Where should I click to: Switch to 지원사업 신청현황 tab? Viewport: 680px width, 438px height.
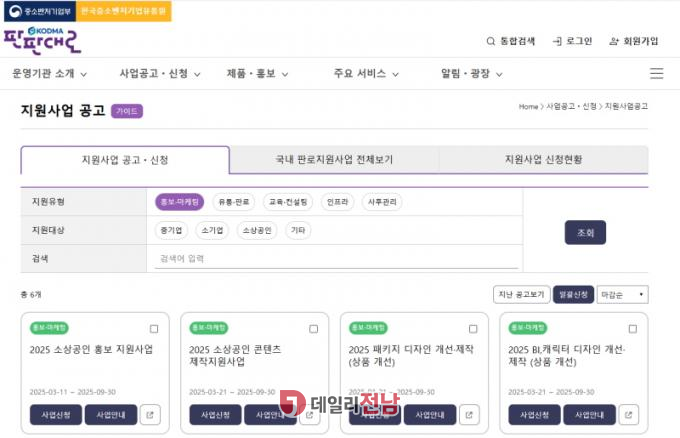[542, 159]
